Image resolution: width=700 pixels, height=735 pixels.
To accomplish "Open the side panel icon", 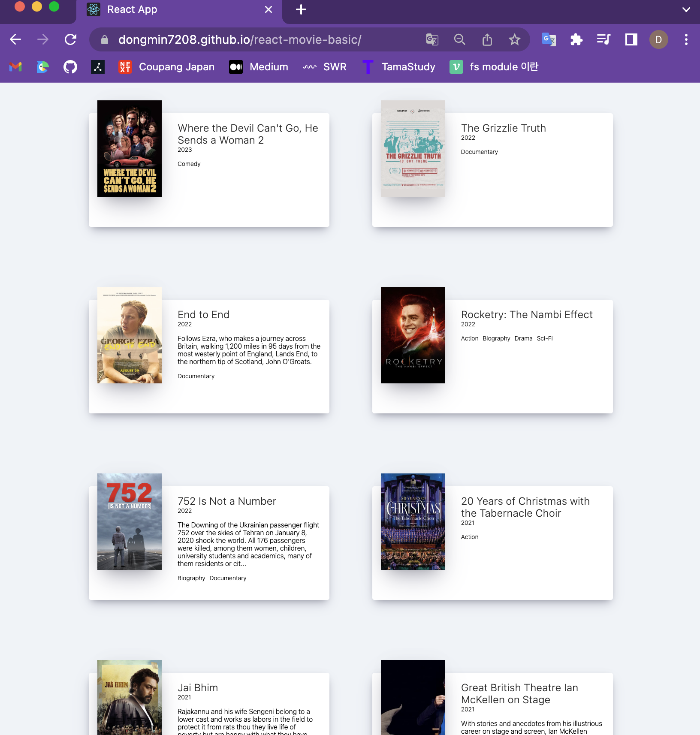I will pyautogui.click(x=631, y=39).
